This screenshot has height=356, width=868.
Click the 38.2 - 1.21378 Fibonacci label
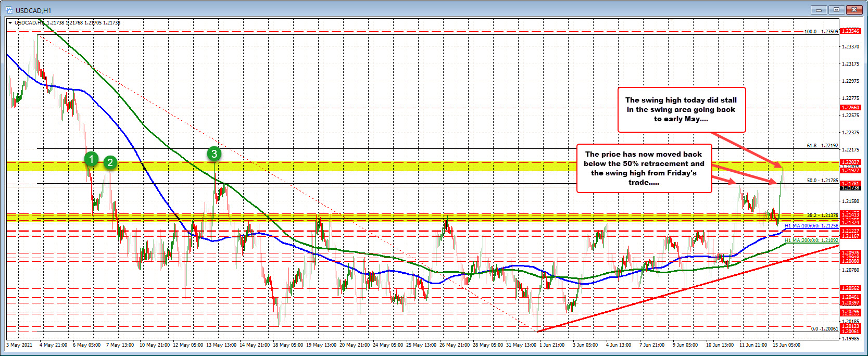click(822, 215)
